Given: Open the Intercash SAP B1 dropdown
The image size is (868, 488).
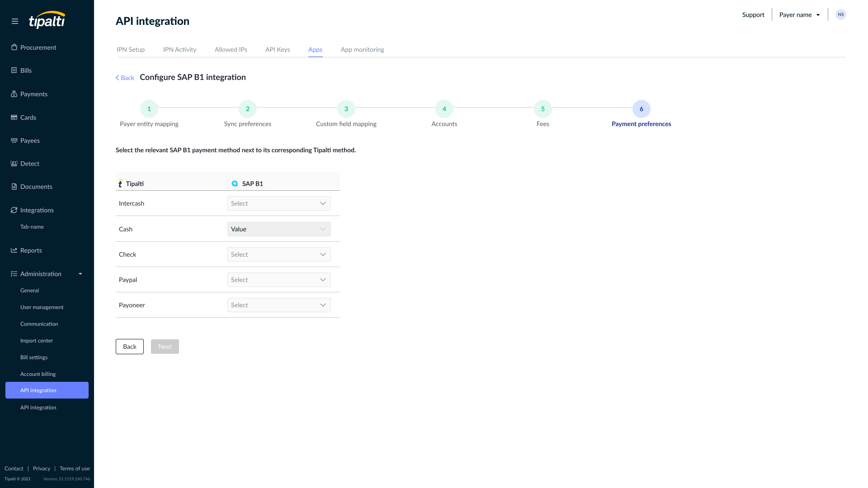Looking at the screenshot, I should [x=279, y=203].
